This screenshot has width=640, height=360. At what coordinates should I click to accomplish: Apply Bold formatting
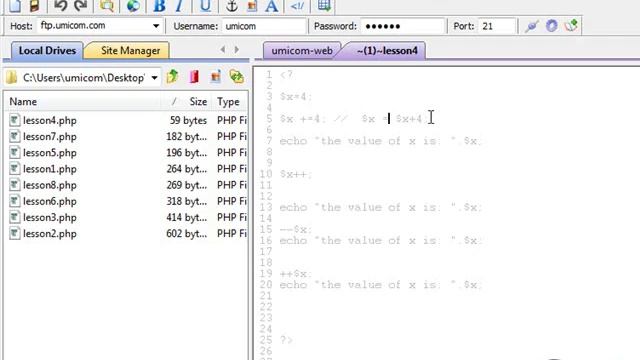click(x=159, y=5)
